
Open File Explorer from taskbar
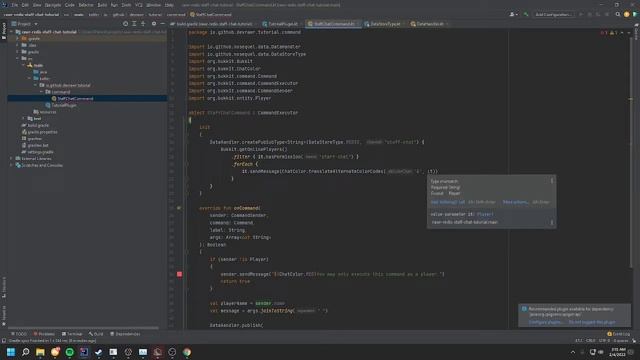(40, 352)
